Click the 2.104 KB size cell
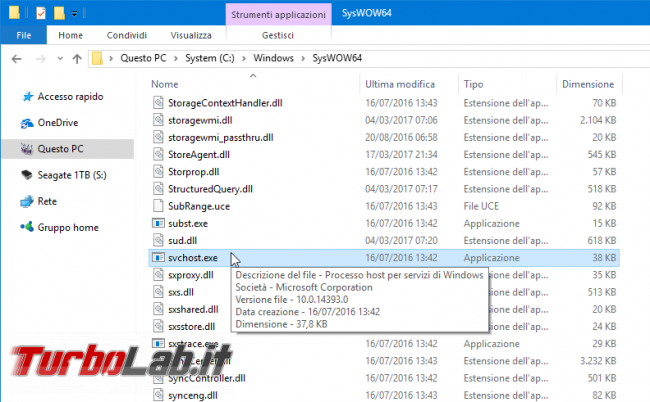 598,120
